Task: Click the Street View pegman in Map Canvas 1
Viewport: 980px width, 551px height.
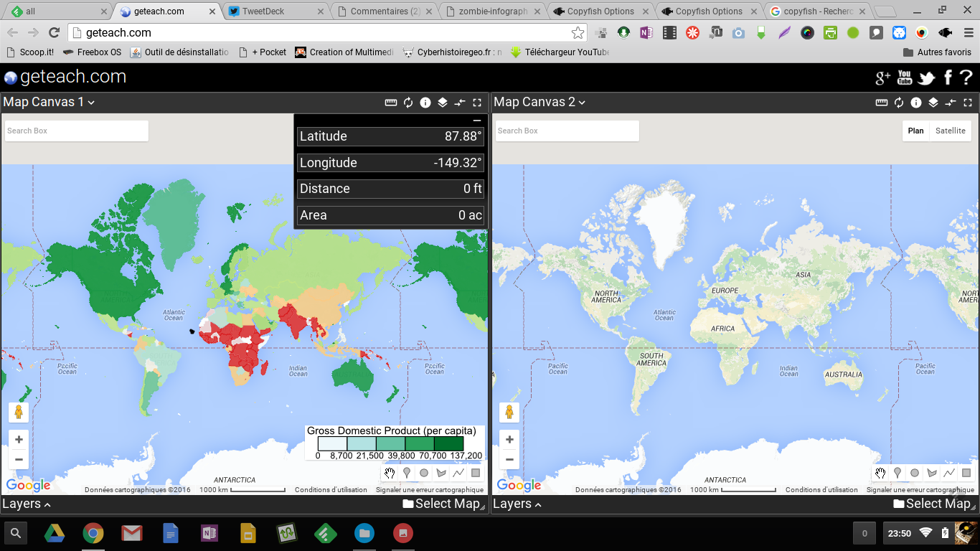Action: click(x=19, y=412)
